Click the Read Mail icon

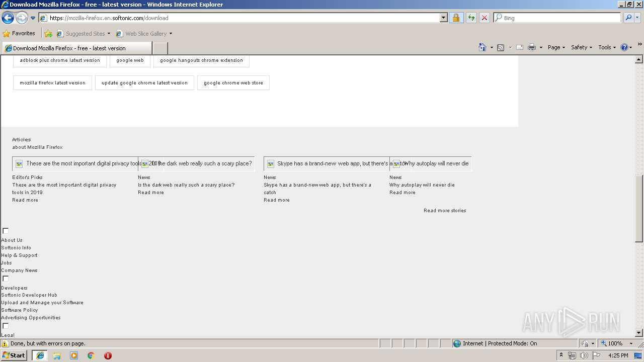(x=520, y=47)
